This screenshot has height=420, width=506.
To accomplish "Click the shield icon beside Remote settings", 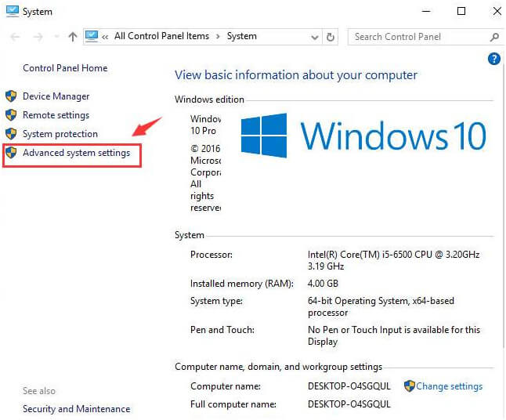I will (11, 115).
